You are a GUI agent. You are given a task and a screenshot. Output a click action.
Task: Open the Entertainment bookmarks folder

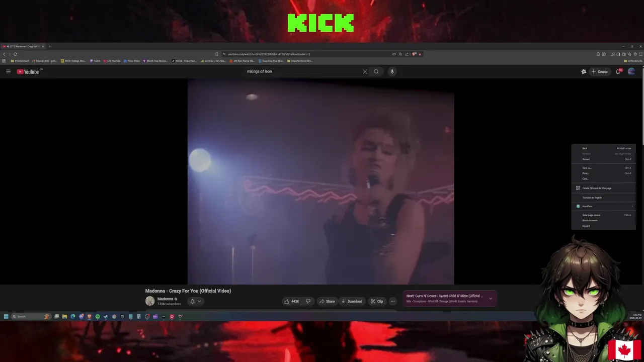pos(20,61)
